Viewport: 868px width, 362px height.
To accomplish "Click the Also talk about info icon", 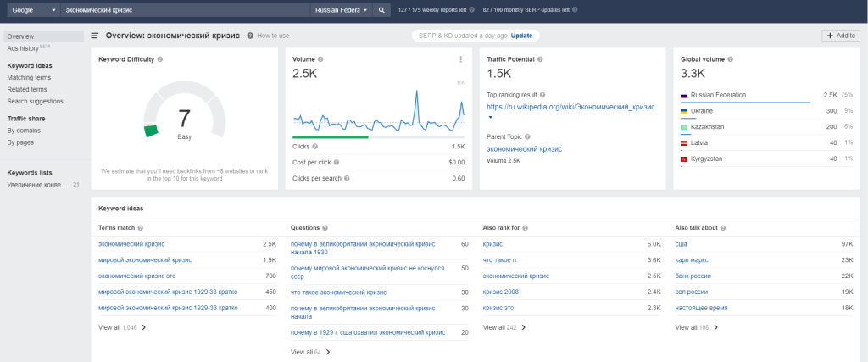I will 723,227.
